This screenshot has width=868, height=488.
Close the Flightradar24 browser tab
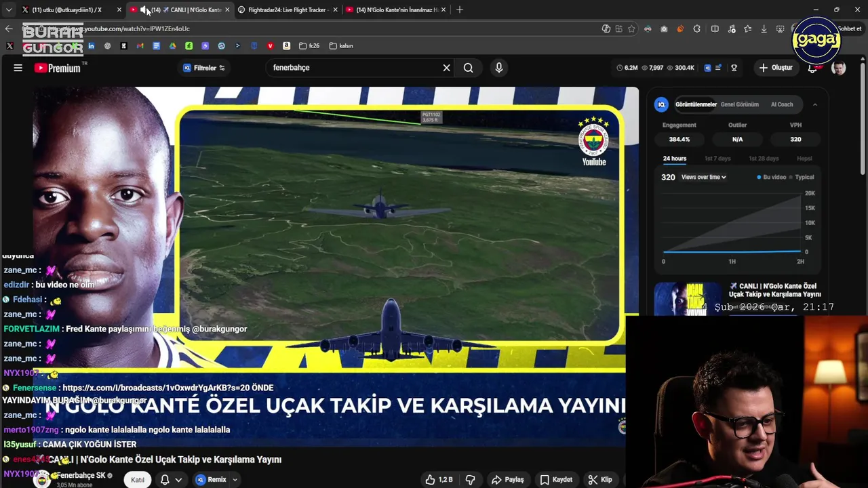(x=336, y=10)
